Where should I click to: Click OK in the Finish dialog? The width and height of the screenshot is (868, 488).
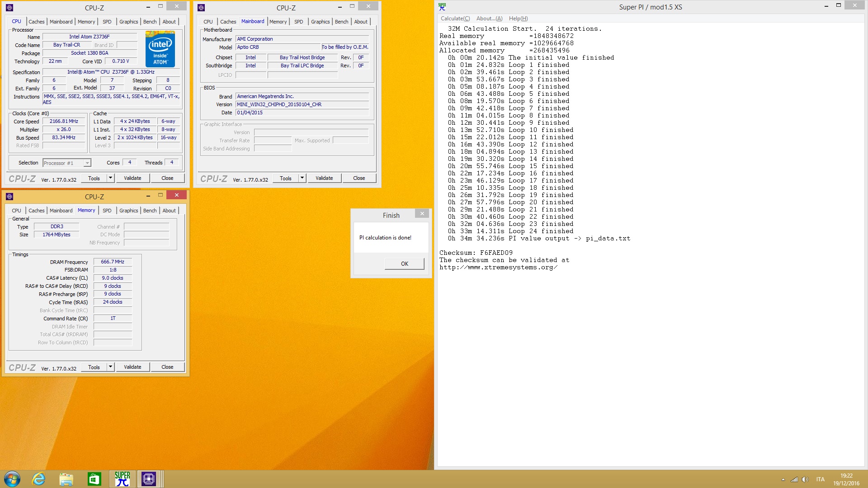click(x=404, y=264)
